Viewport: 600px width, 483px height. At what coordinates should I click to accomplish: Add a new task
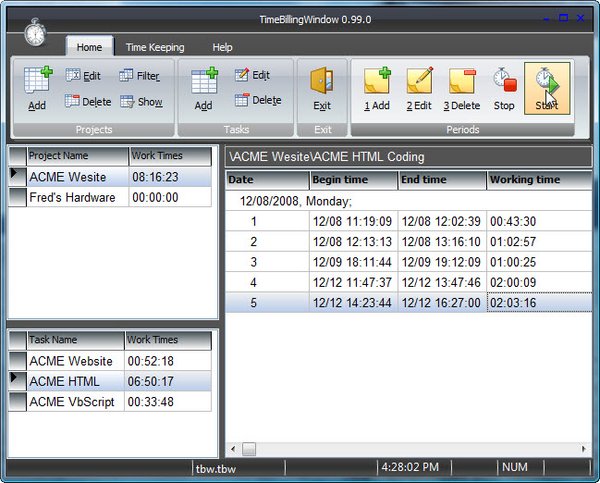204,88
